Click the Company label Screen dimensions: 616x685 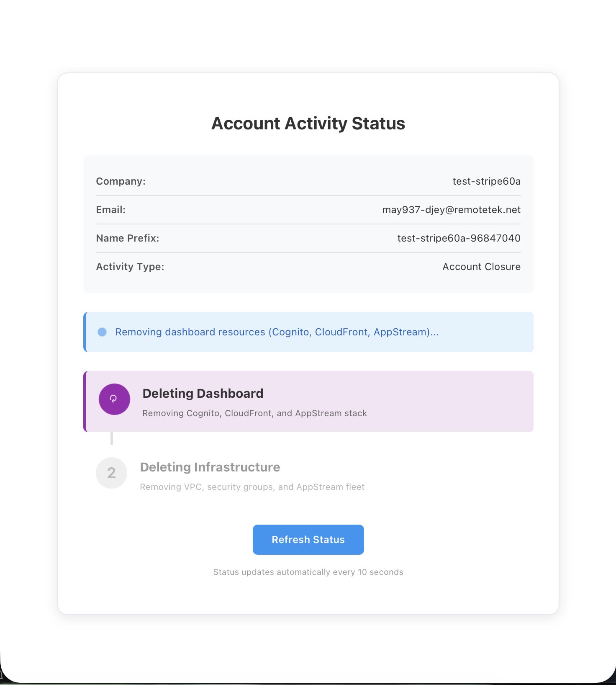click(x=121, y=181)
